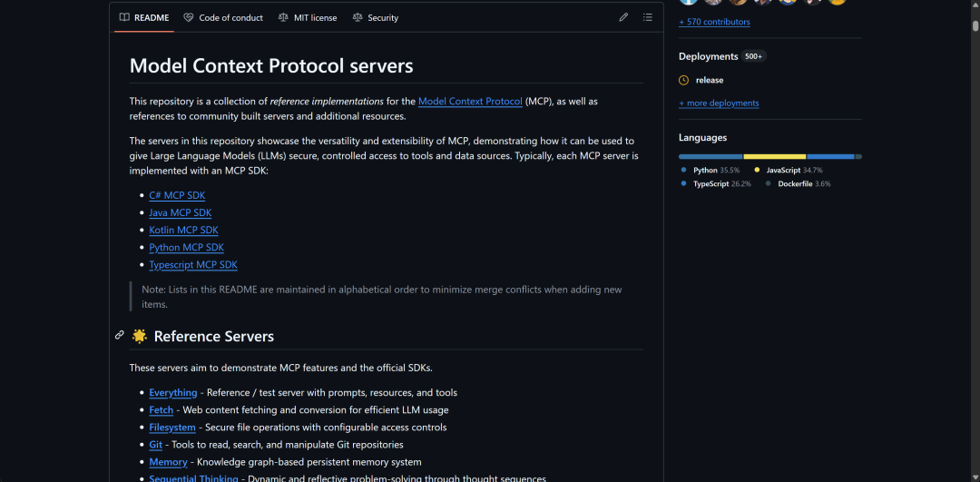The height and width of the screenshot is (482, 980).
Task: Click the Python language percentage entry
Action: tap(711, 170)
